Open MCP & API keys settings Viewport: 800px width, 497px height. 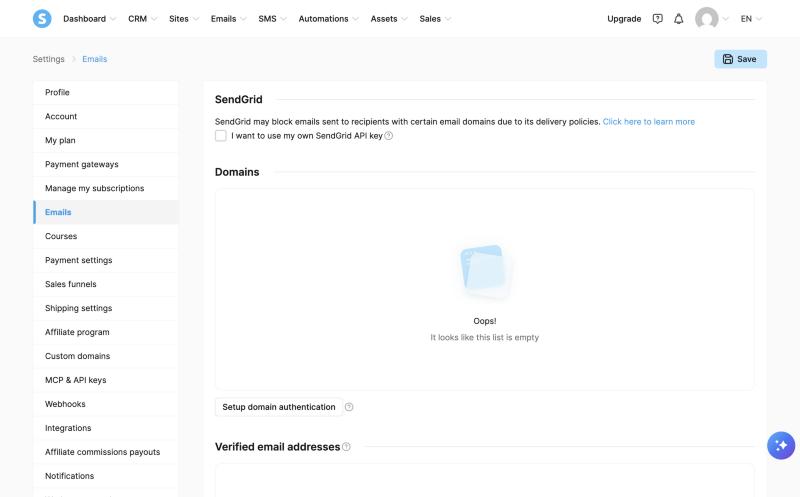point(106,380)
